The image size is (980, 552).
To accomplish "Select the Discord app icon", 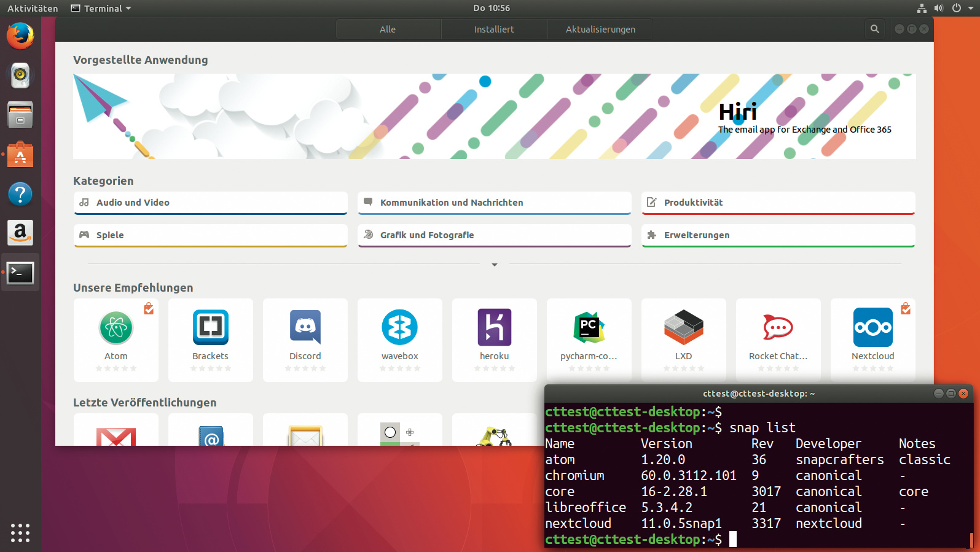I will point(305,327).
